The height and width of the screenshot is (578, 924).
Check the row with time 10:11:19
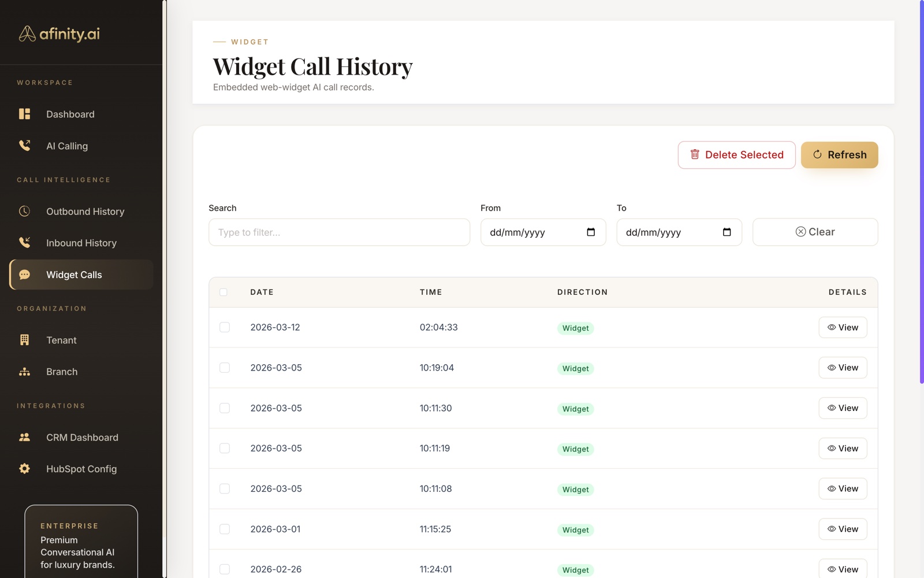click(225, 449)
